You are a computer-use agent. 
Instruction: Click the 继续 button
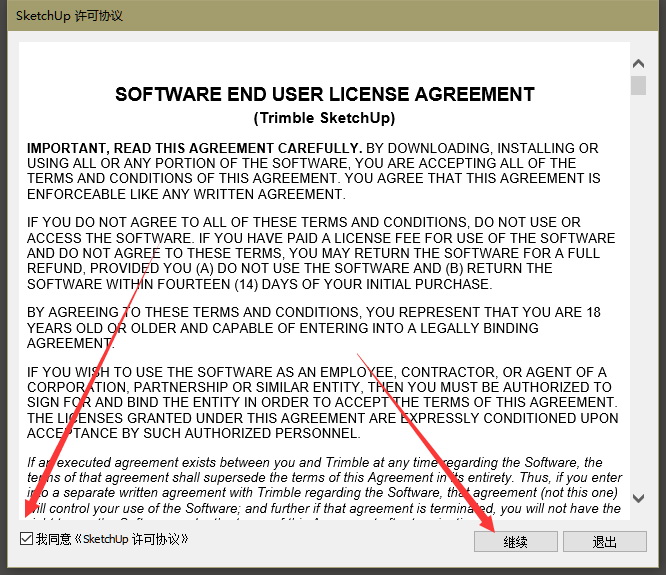click(x=516, y=541)
